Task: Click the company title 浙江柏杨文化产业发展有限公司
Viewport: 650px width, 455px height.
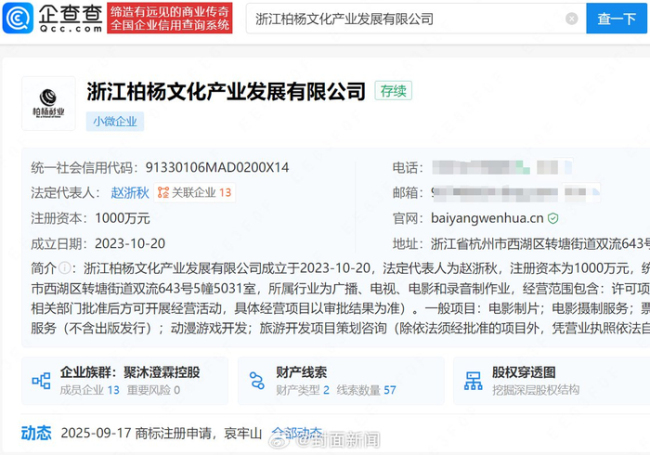Action: tap(226, 92)
